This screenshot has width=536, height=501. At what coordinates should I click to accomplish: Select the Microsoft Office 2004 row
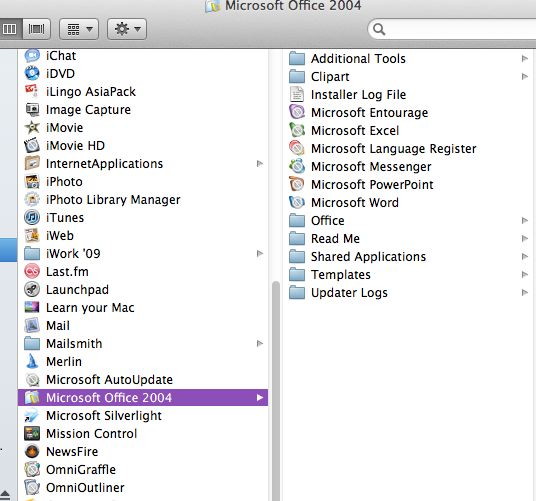(143, 397)
